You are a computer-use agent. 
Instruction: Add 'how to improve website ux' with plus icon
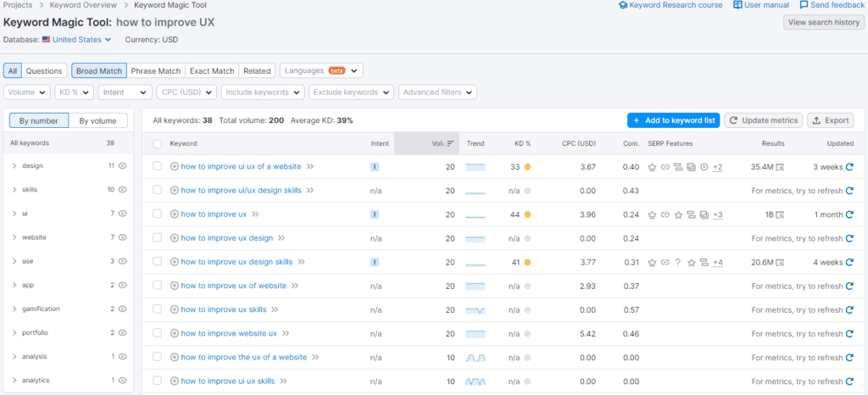coord(175,334)
